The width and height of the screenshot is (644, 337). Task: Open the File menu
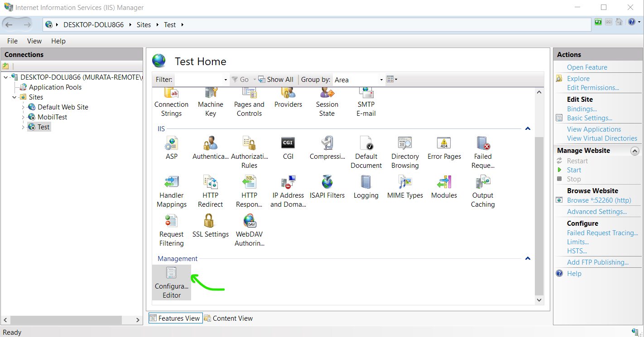[12, 41]
